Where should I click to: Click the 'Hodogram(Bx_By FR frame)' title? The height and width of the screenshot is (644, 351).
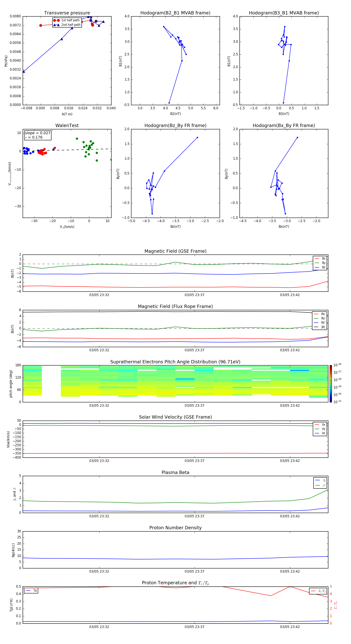click(x=284, y=125)
